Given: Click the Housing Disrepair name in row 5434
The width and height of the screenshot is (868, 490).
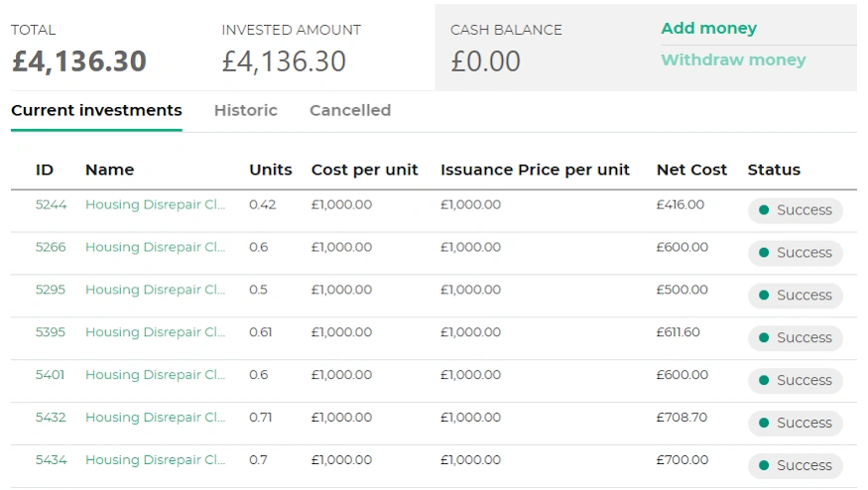Looking at the screenshot, I should tap(155, 460).
